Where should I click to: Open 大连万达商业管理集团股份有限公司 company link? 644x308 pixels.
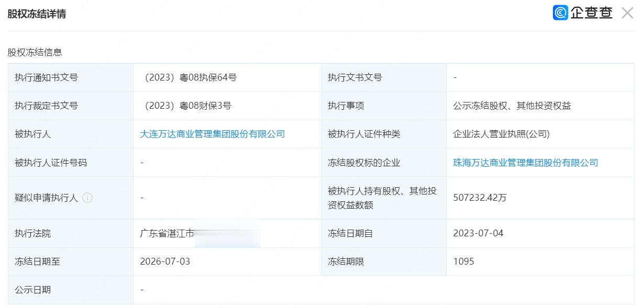coord(213,134)
